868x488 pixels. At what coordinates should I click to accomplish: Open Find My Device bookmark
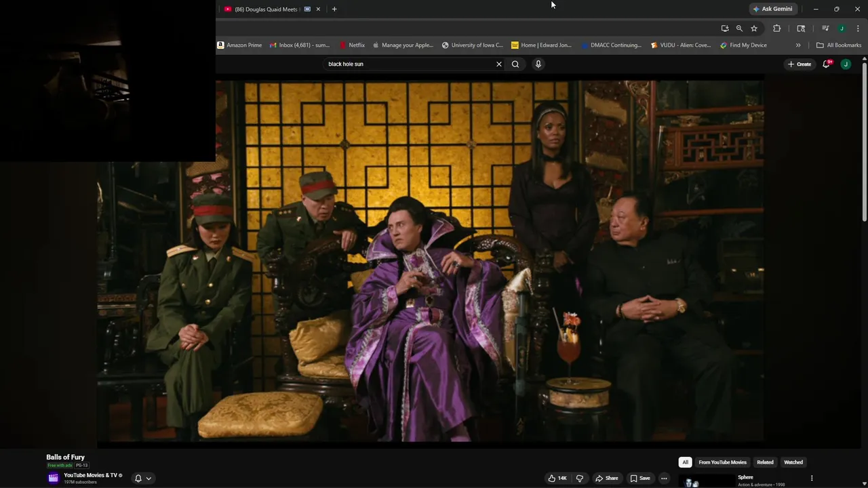744,45
